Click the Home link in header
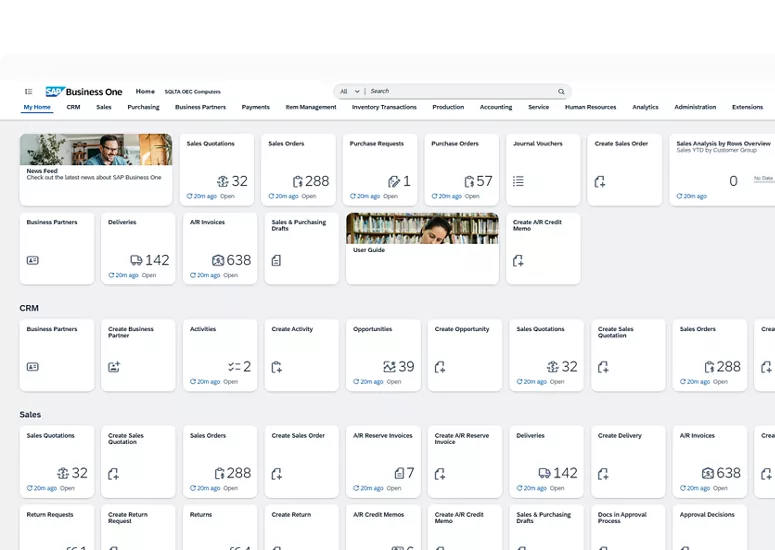Screen dimensions: 775x550 [x=145, y=91]
